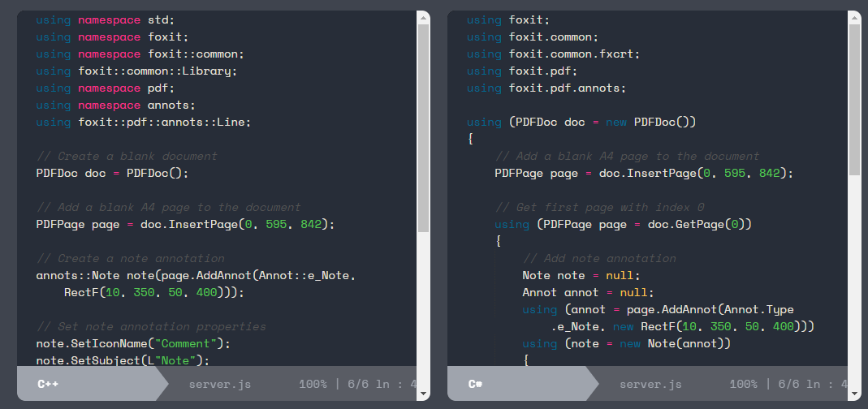Click C++ 'PDFPage page = doc.InsertPage' line
The image size is (868, 409).
[x=185, y=224]
